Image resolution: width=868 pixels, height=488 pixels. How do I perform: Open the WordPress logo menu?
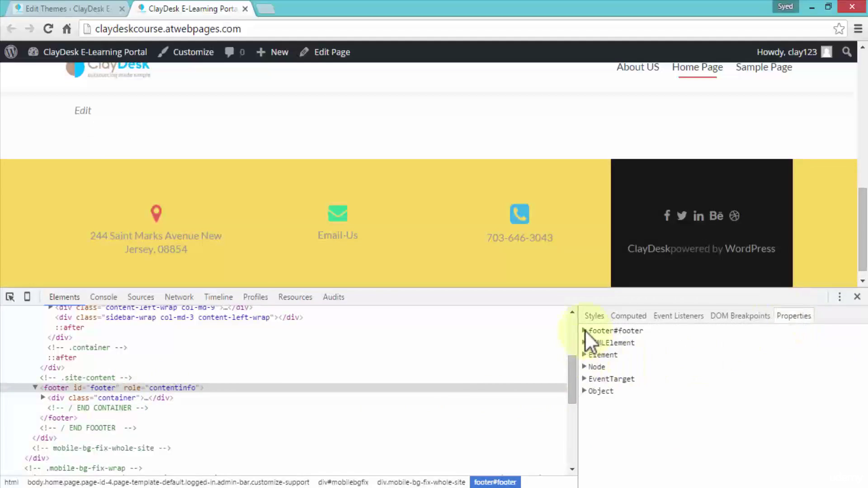pos(11,52)
